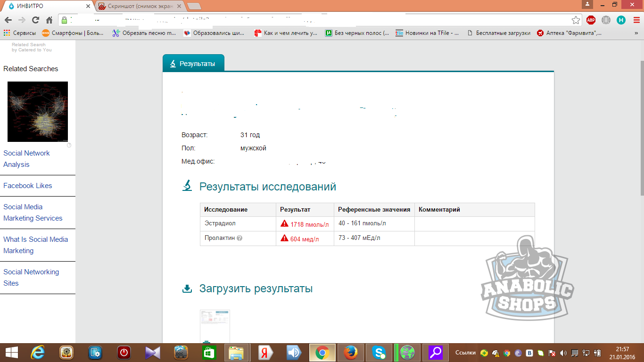Open the Аптека "Фармвита" bookmark

pos(570,33)
